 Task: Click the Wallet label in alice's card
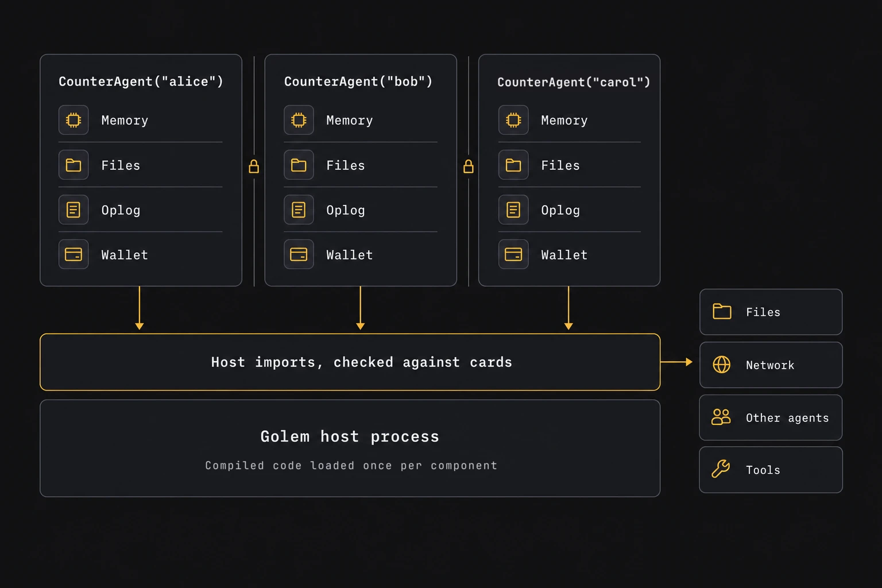pos(125,255)
